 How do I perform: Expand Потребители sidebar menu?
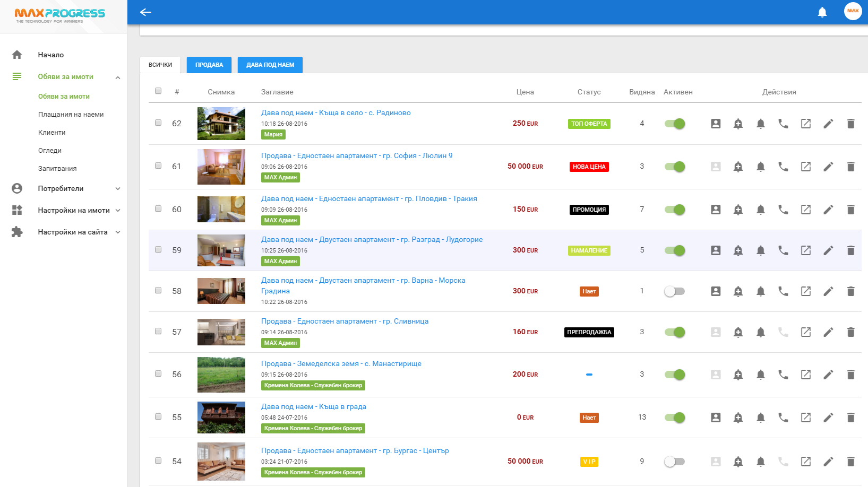coord(118,188)
